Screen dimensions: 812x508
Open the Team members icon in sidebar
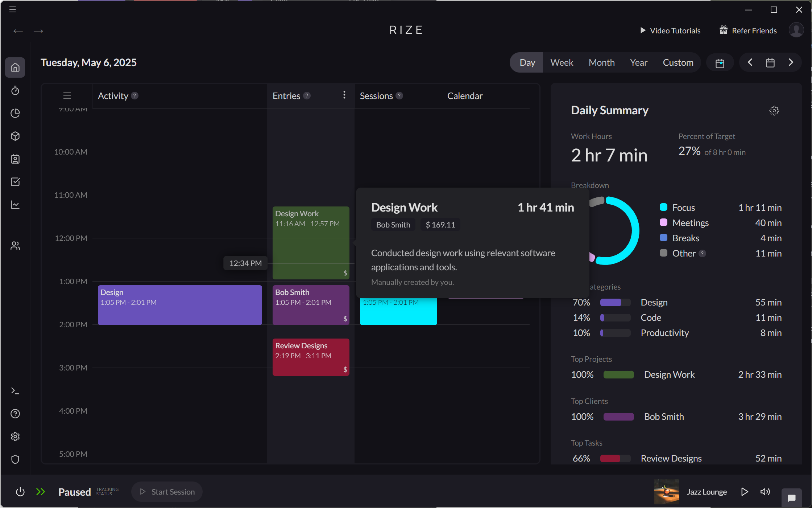pos(15,246)
